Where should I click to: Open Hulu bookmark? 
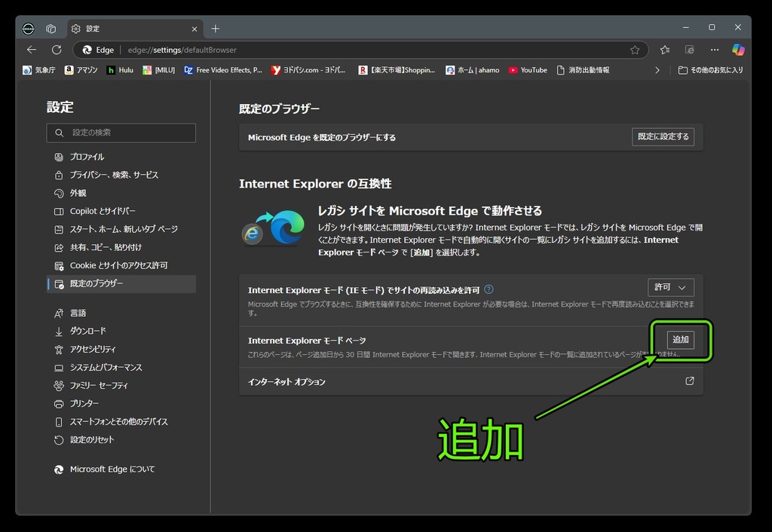[x=120, y=70]
